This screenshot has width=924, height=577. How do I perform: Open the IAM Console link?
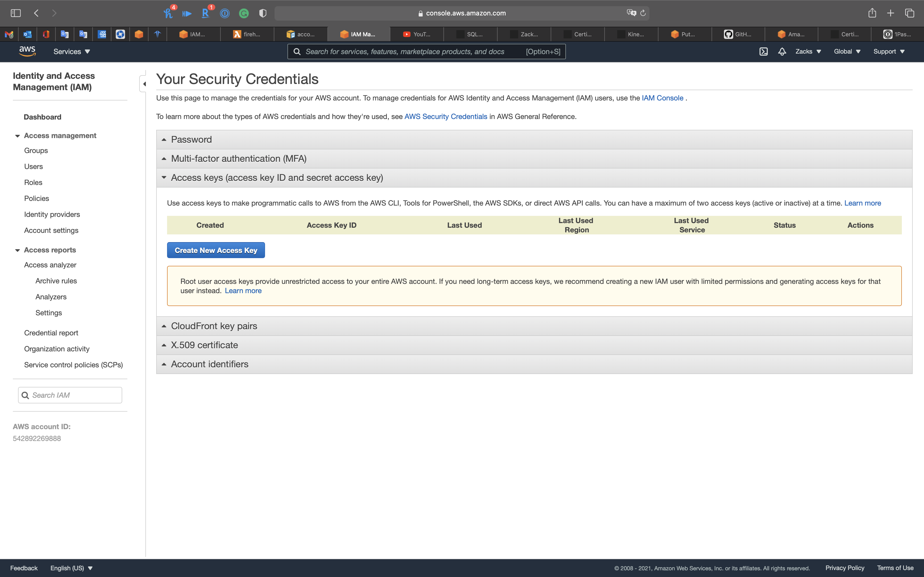pos(662,98)
